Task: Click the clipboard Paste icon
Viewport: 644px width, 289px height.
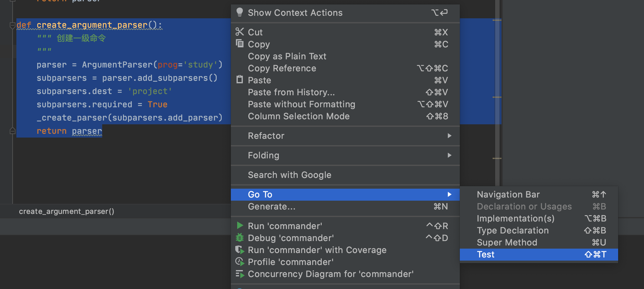Action: (x=240, y=80)
